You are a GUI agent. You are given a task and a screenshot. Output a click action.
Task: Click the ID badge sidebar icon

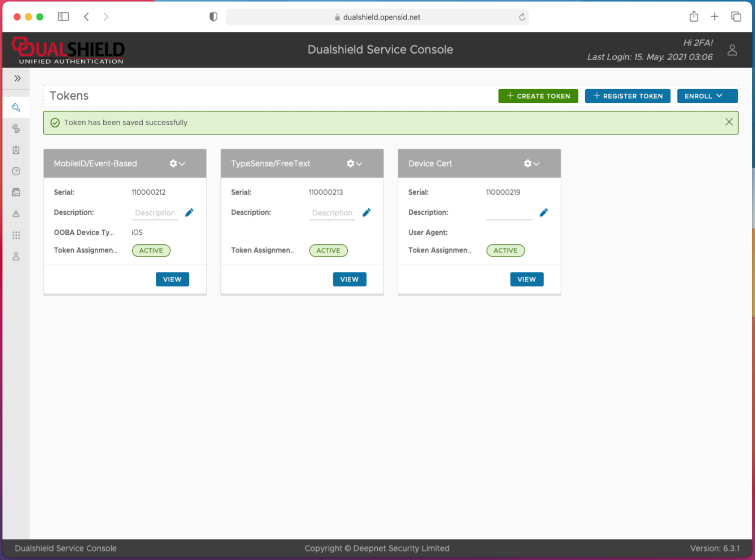coord(16,150)
